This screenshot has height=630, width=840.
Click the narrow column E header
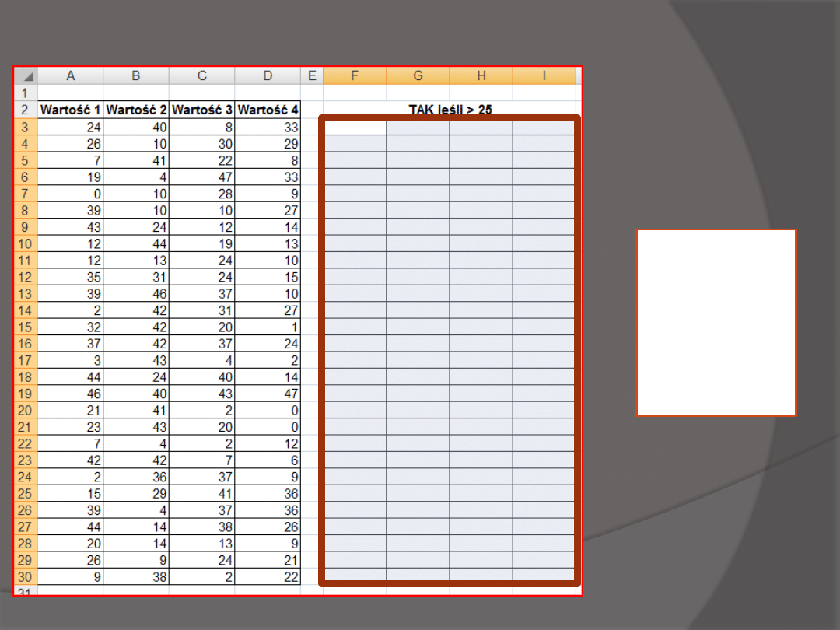pos(312,75)
